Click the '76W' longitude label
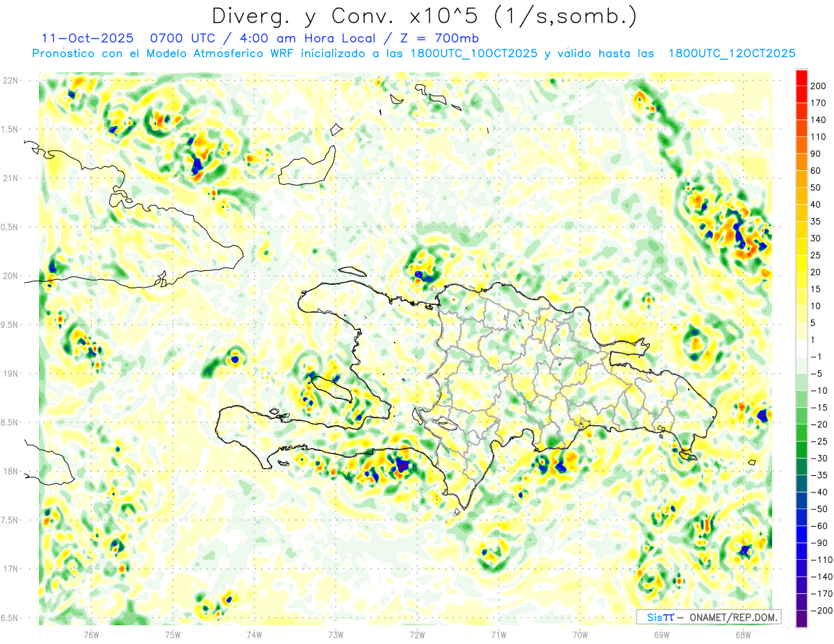 [91, 635]
